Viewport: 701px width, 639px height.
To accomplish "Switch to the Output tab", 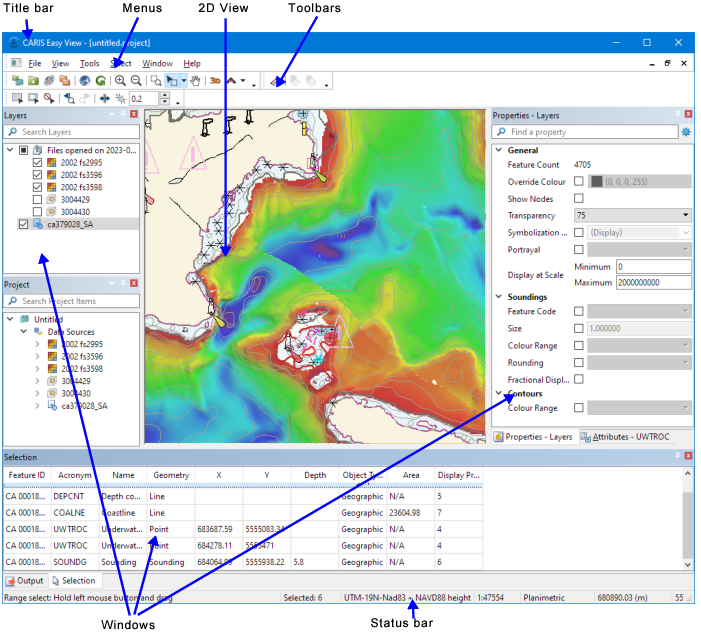I will (x=25, y=581).
